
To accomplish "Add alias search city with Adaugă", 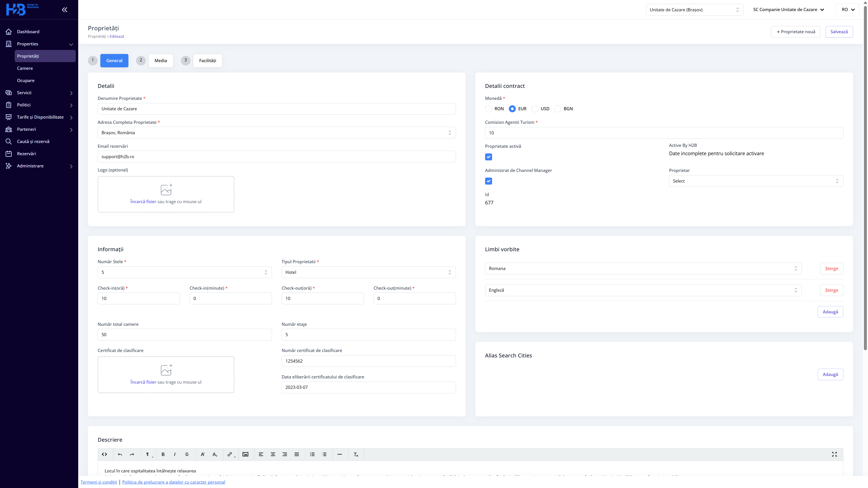I will [x=830, y=375].
